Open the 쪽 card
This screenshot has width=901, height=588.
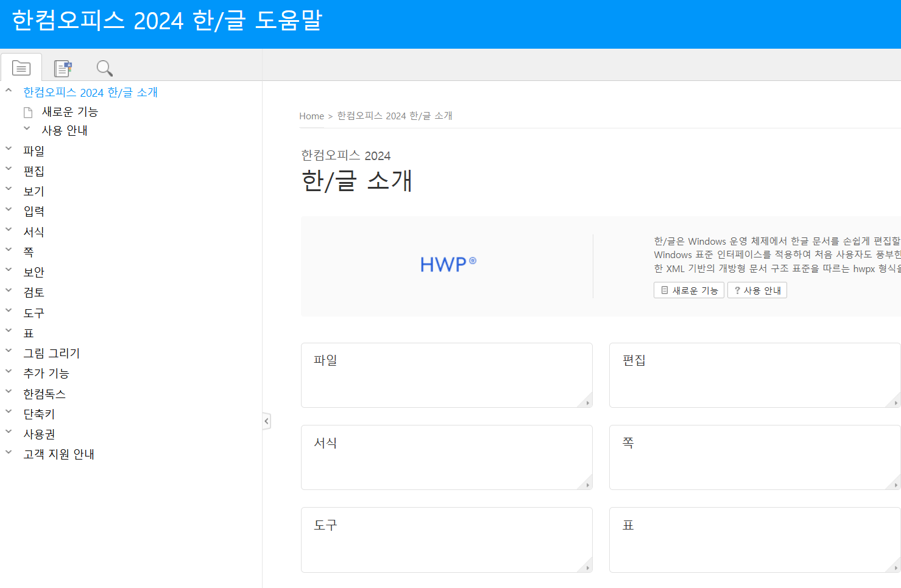755,457
